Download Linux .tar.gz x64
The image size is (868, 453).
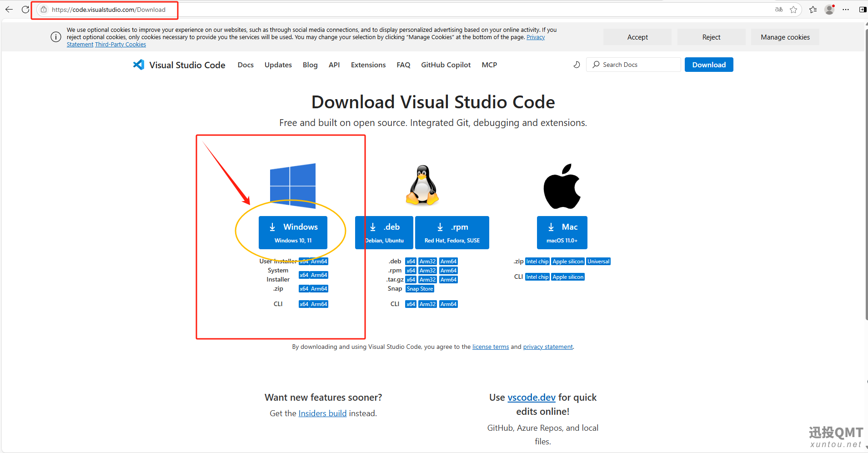click(x=411, y=280)
